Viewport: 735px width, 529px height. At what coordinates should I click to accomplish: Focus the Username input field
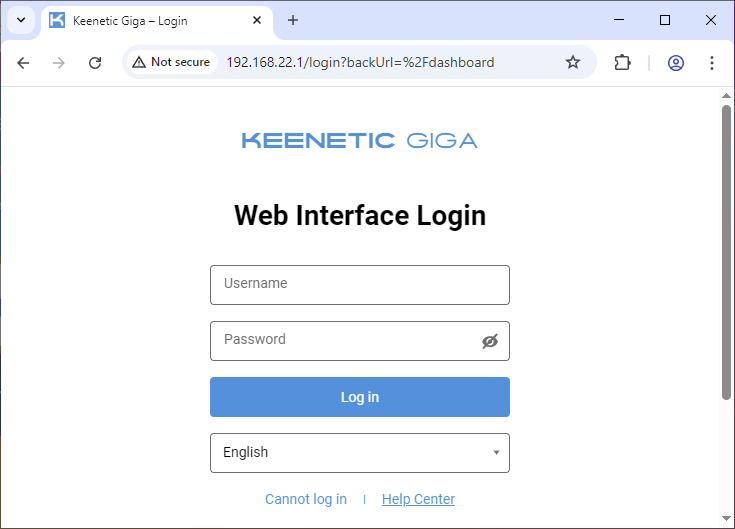point(359,285)
